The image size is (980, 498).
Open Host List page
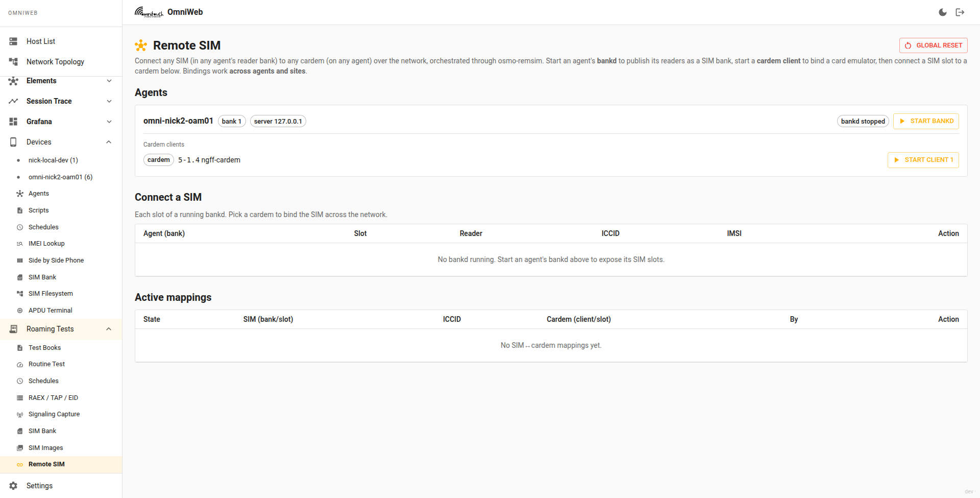point(61,41)
